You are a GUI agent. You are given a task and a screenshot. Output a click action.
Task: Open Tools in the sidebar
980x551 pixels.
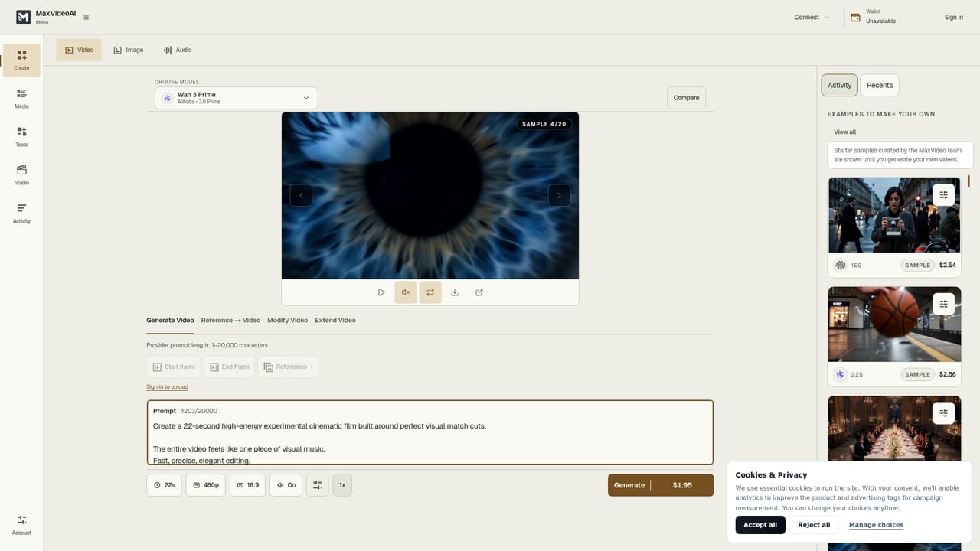[21, 137]
